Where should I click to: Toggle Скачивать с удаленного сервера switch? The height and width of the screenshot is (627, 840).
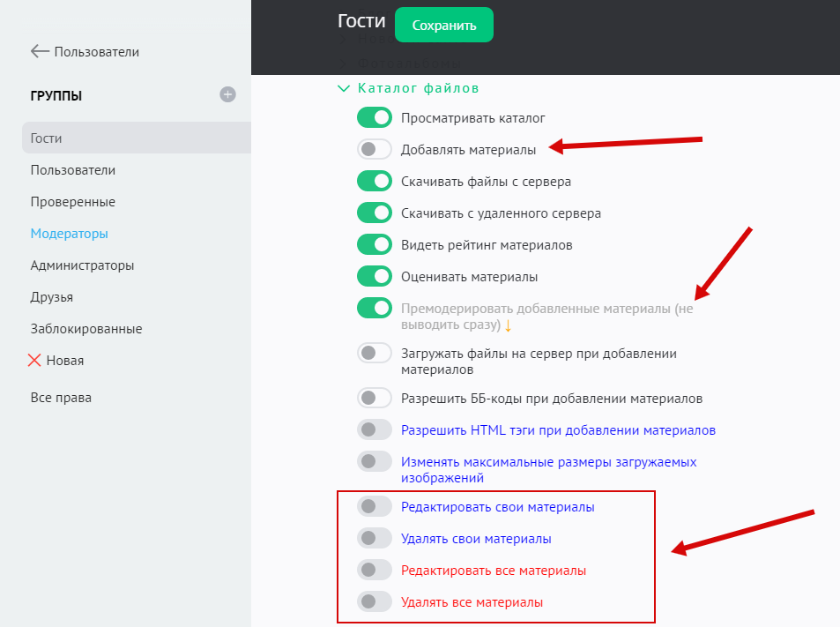click(375, 213)
